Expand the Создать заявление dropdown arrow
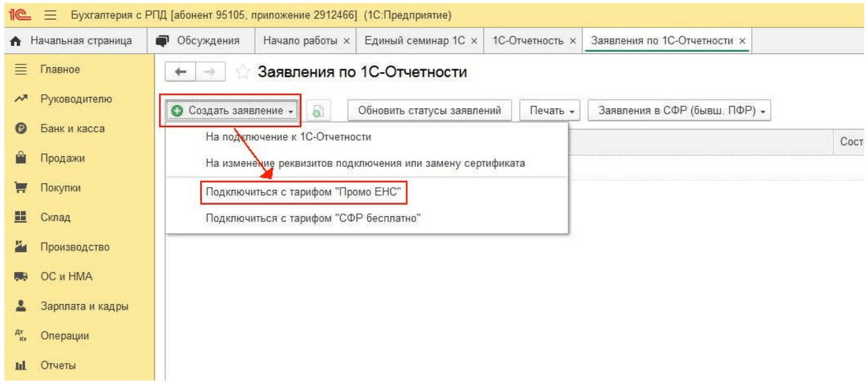 tap(290, 111)
